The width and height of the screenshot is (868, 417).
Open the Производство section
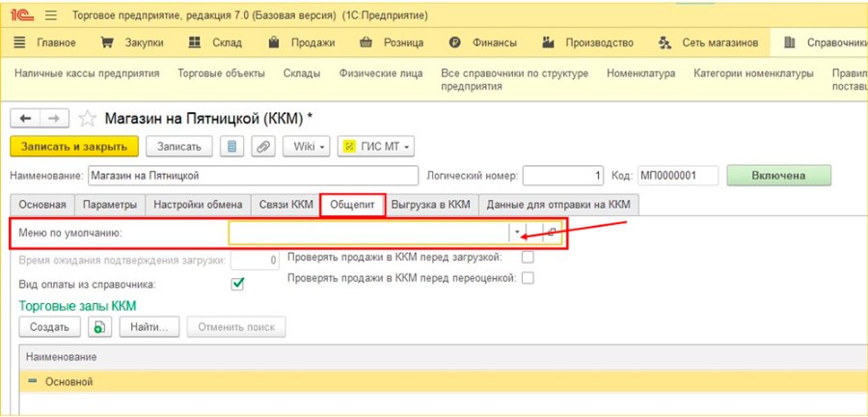point(600,42)
